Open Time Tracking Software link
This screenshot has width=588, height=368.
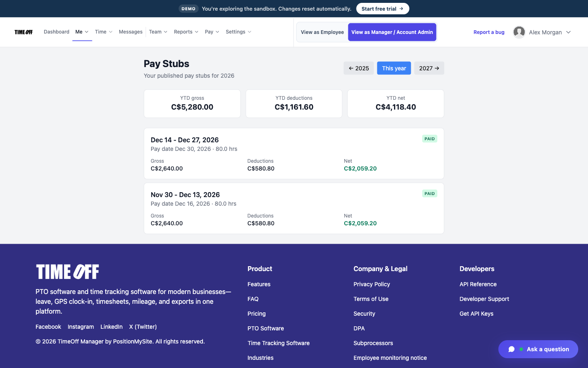(278, 343)
